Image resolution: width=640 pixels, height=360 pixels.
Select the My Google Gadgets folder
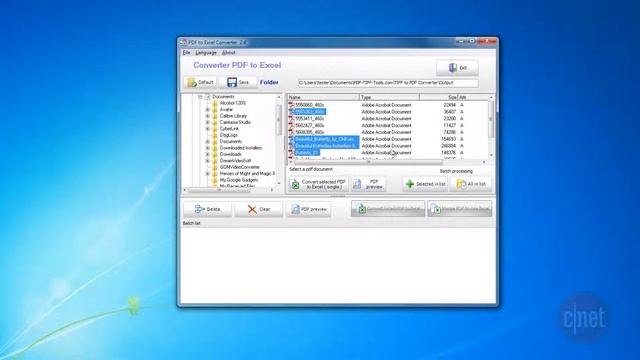(x=239, y=180)
